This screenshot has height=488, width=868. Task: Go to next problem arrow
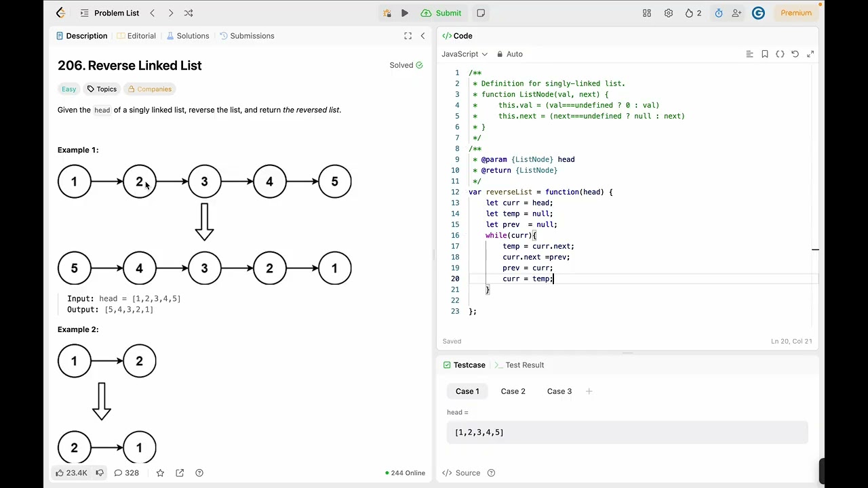click(x=170, y=13)
